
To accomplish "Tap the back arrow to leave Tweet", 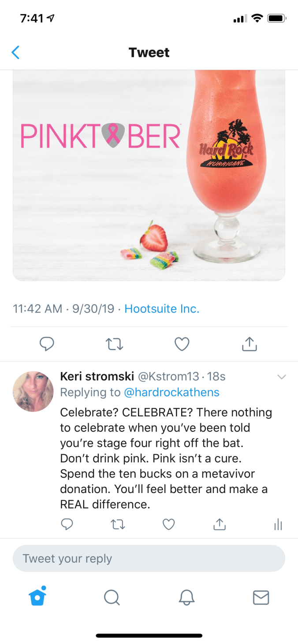I will (15, 52).
